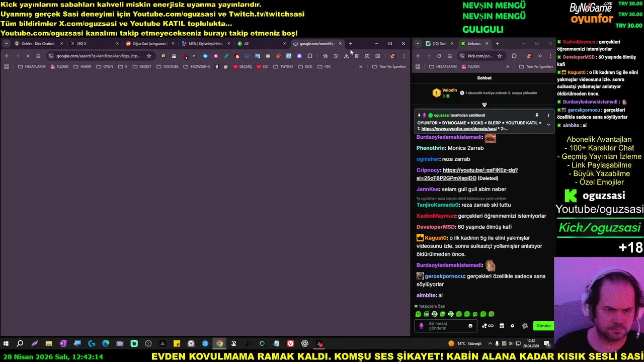The height and width of the screenshot is (362, 644).
Task: Switch to the Kicklet - Kick Chatbot tab
Action: pyautogui.click(x=38, y=44)
